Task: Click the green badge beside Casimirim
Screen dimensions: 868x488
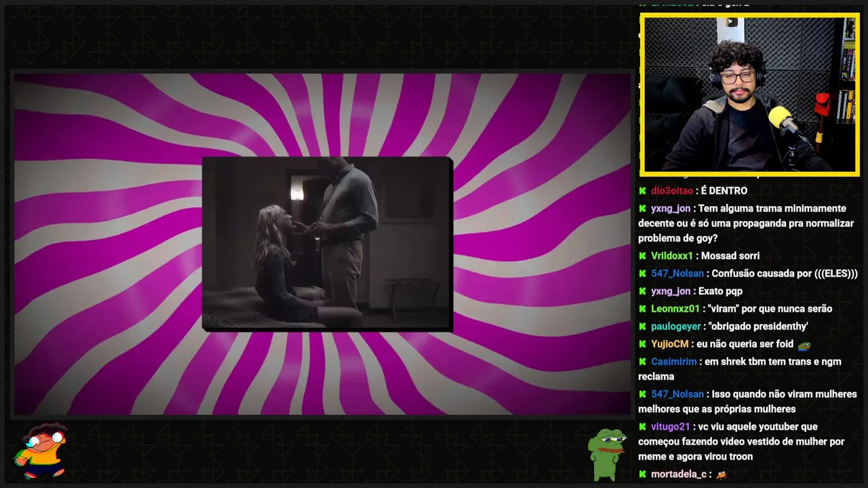Action: click(x=642, y=362)
